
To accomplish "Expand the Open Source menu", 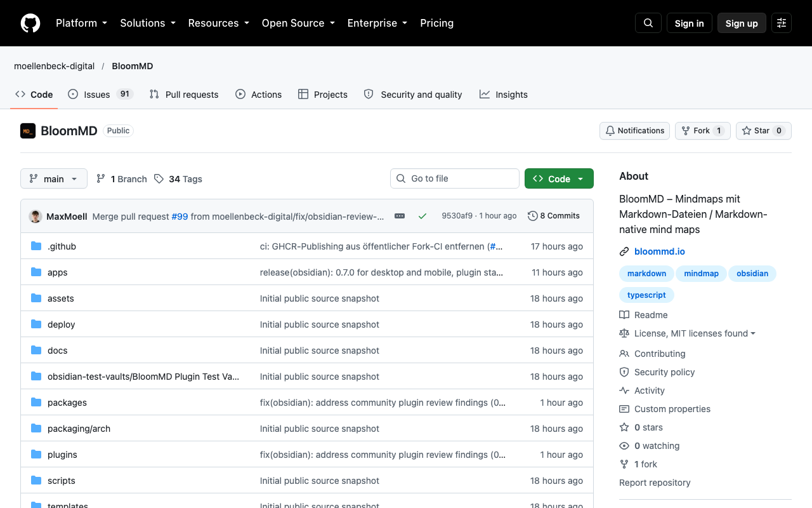I will tap(298, 23).
